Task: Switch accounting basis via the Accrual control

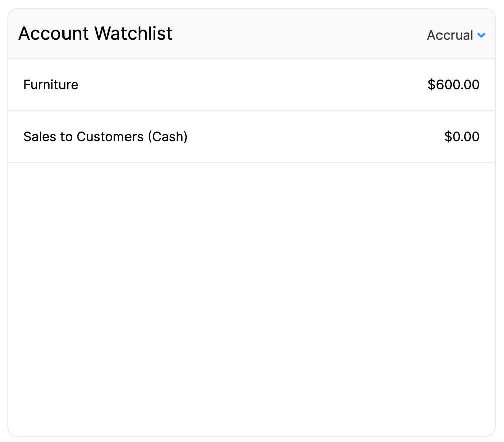Action: click(x=456, y=35)
